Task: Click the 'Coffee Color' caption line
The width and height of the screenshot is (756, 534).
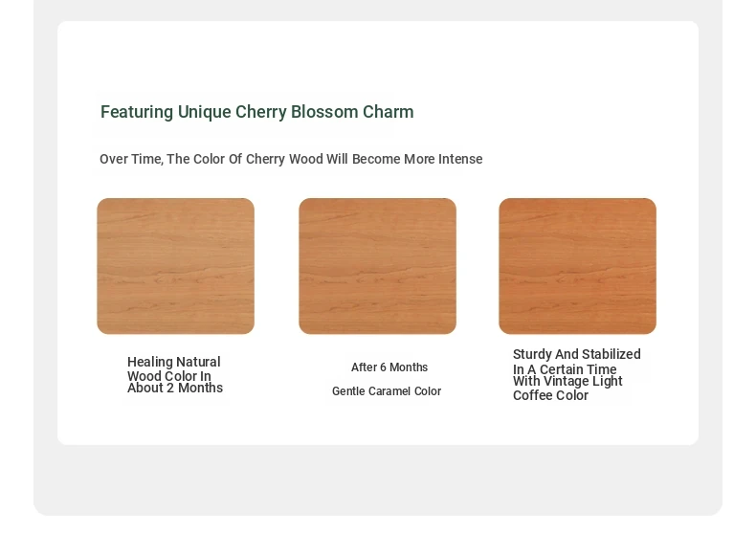Action: click(x=550, y=395)
